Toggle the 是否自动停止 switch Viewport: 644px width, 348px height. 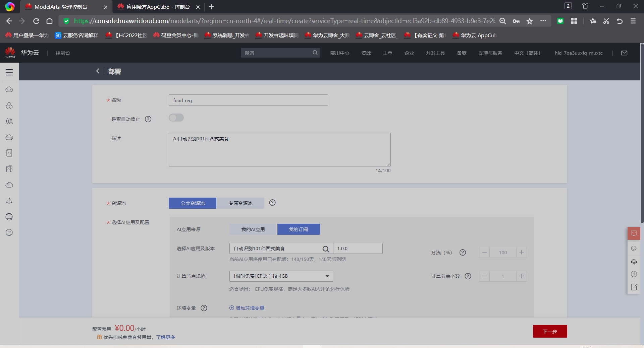tap(176, 118)
